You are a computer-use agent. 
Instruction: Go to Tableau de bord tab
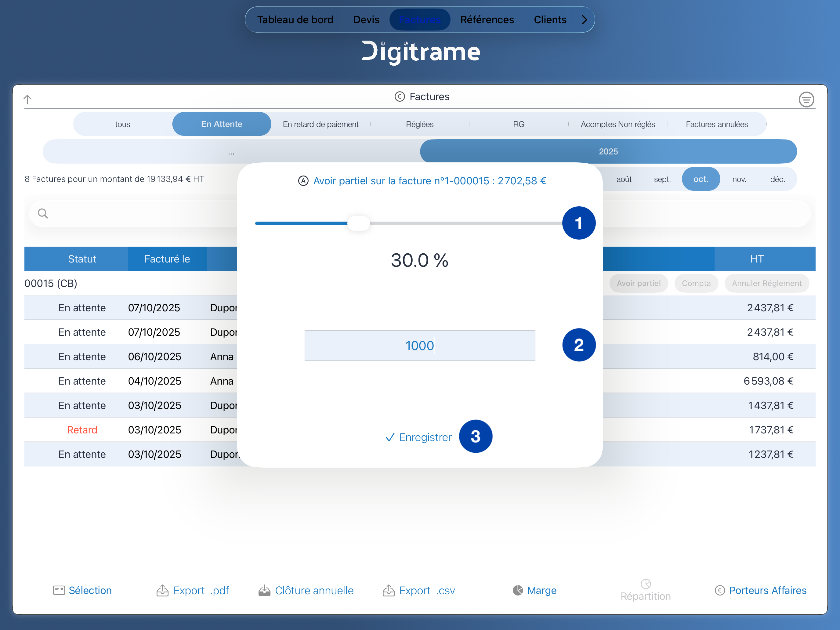pyautogui.click(x=295, y=20)
